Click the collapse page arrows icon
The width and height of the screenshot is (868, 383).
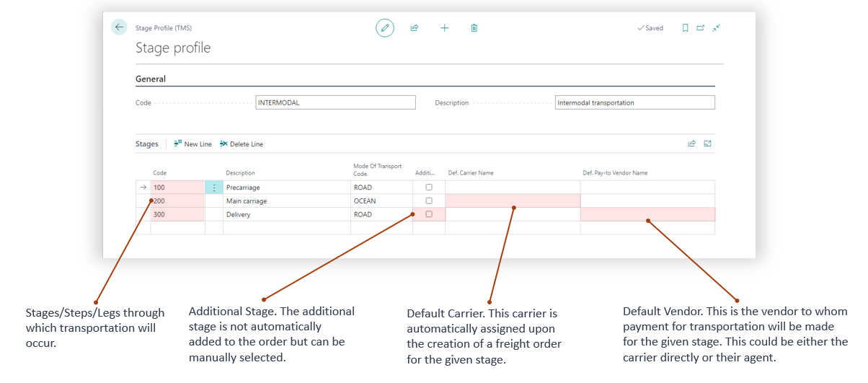coord(716,28)
